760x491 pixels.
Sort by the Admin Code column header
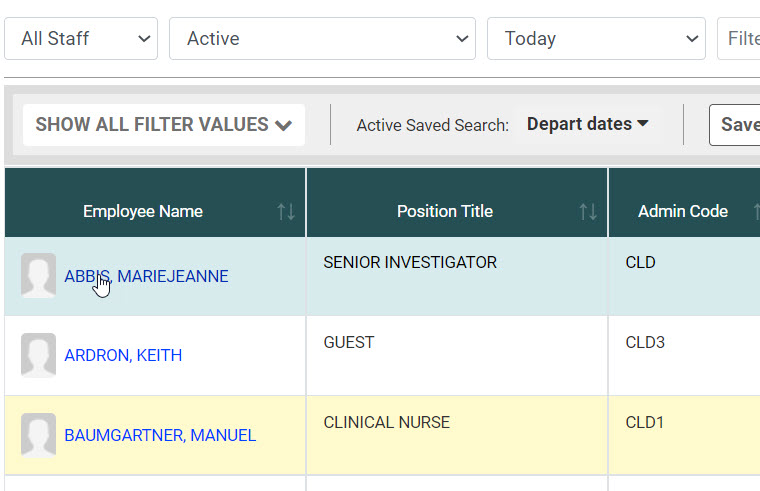(683, 212)
